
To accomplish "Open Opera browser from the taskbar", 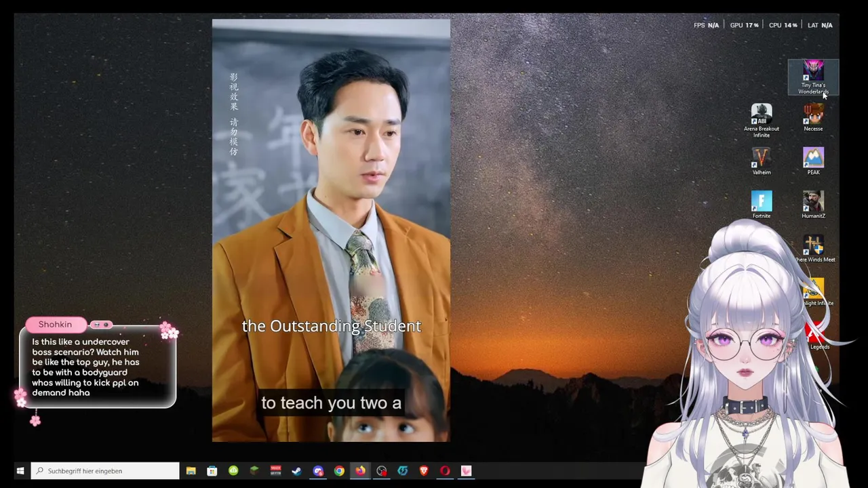I will tap(445, 470).
